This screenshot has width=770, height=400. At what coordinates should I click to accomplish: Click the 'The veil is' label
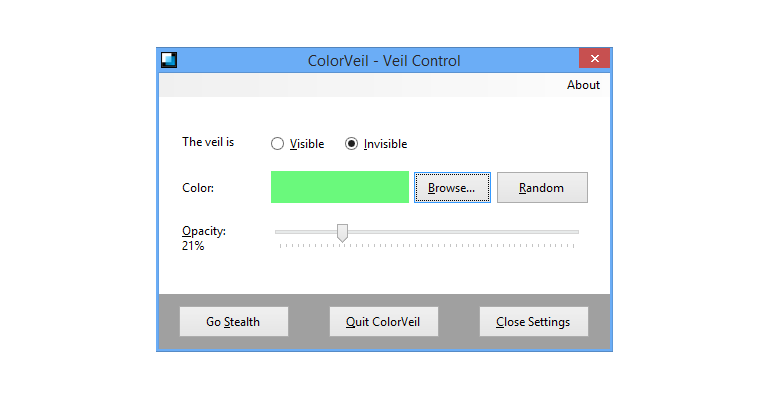[208, 142]
